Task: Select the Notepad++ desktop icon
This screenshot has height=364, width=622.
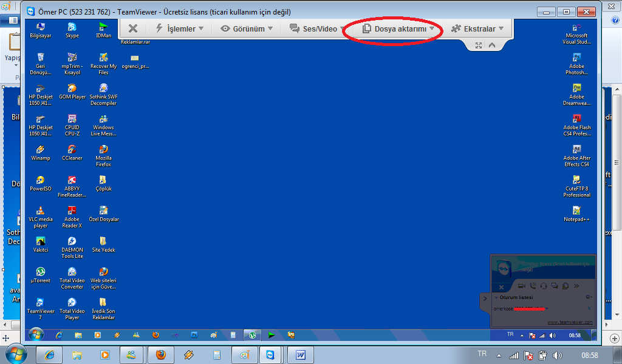Action: pos(577,214)
